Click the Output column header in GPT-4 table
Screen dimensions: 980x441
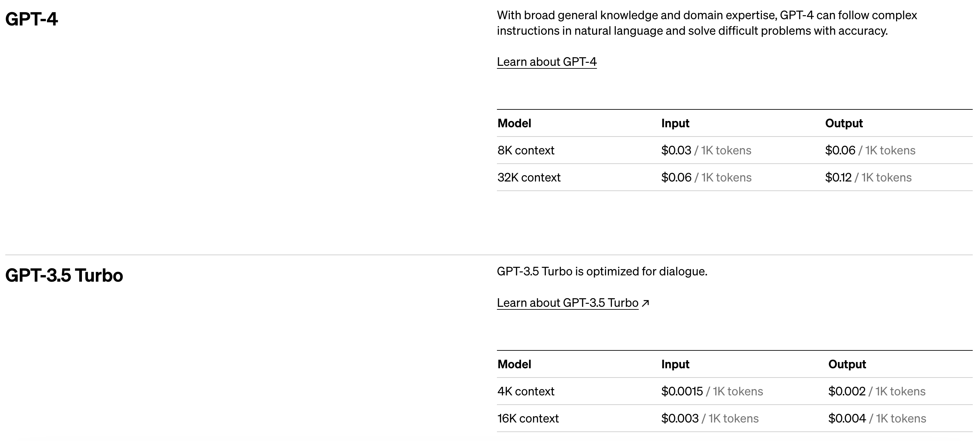pyautogui.click(x=844, y=123)
